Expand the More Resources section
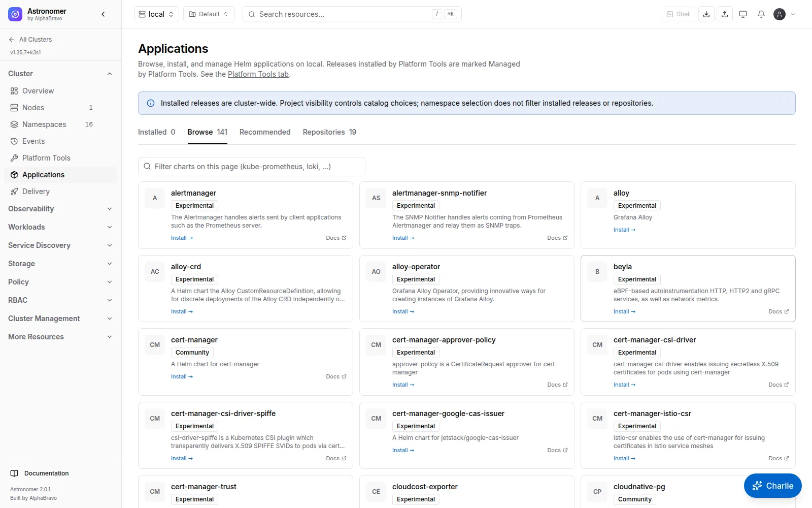The image size is (812, 508). [60, 337]
